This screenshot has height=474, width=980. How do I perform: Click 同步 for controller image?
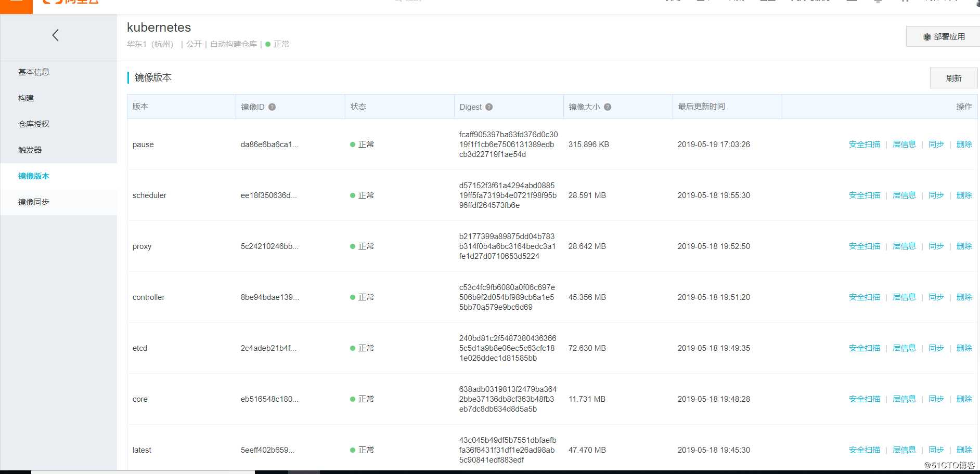click(936, 297)
